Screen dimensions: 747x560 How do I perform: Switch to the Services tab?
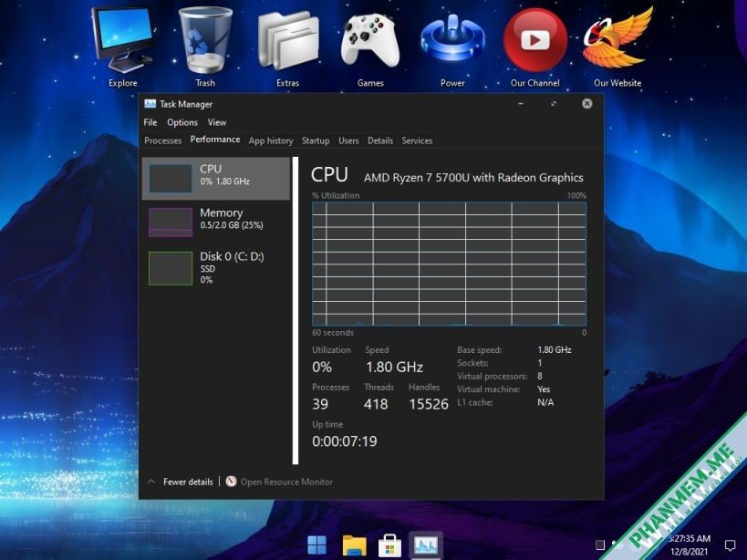point(417,140)
